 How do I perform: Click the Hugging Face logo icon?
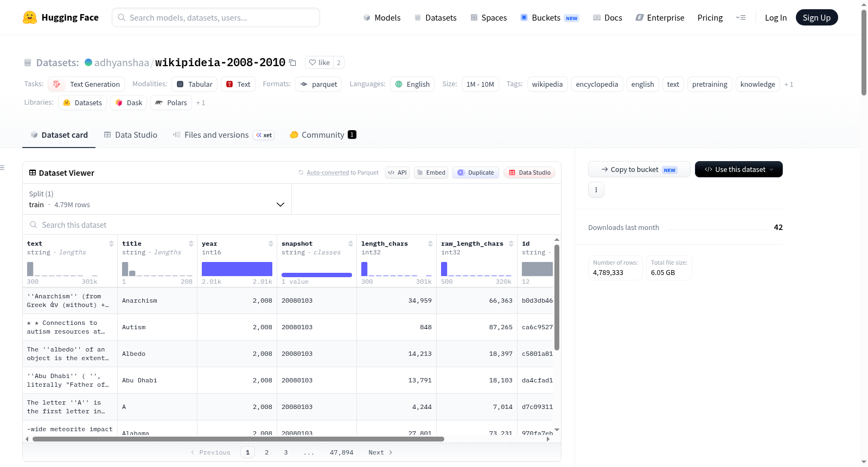point(30,17)
